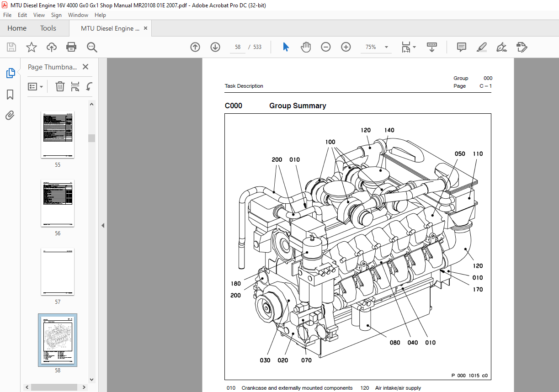559x392 pixels.
Task: Close the Page Thumbnails panel
Action: coord(85,67)
